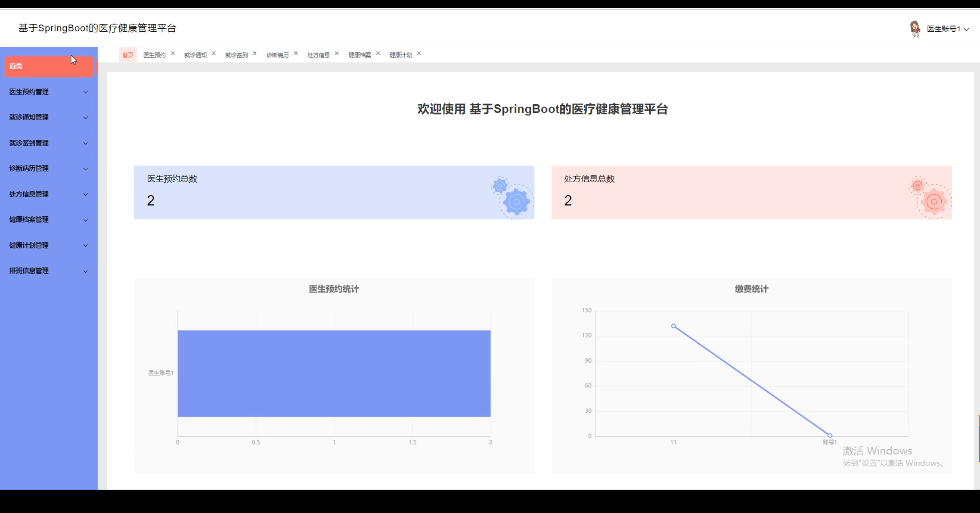980x513 pixels.
Task: Close the 健康档案 tab
Action: point(378,54)
